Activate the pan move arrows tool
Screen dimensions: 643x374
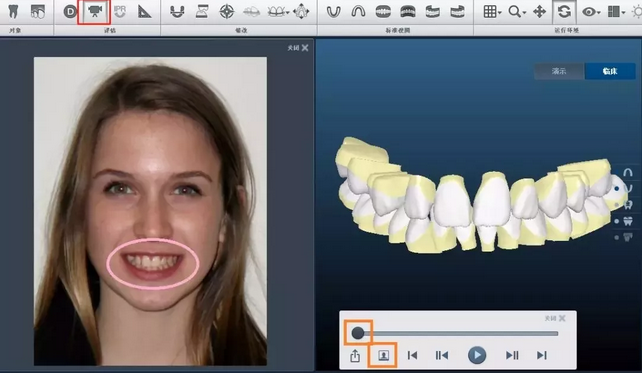tap(539, 12)
